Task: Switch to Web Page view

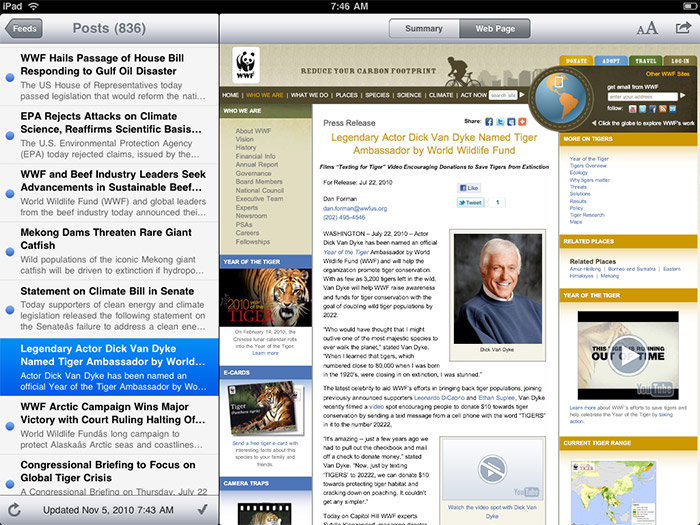Action: point(497,28)
